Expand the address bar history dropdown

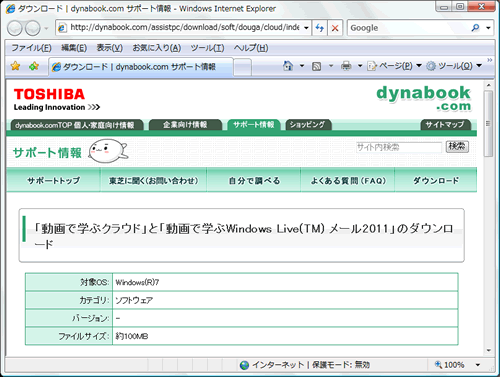point(306,28)
